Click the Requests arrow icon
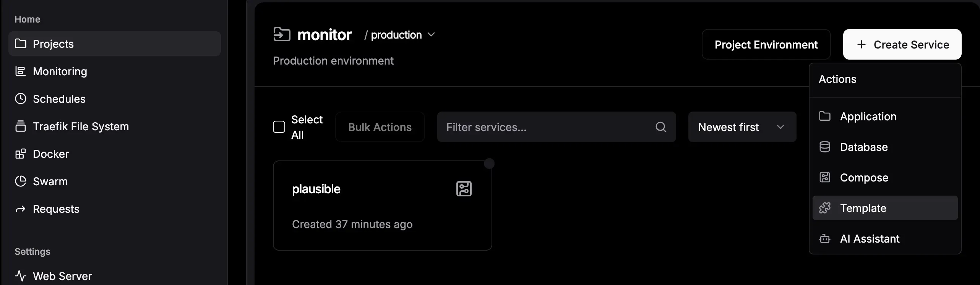Screen dimensions: 980x285 (20, 209)
